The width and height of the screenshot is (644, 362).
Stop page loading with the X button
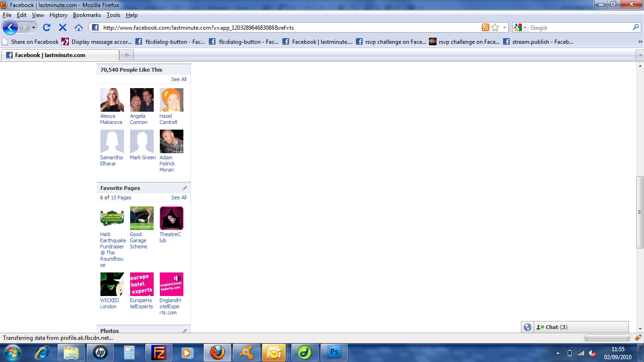pyautogui.click(x=63, y=27)
